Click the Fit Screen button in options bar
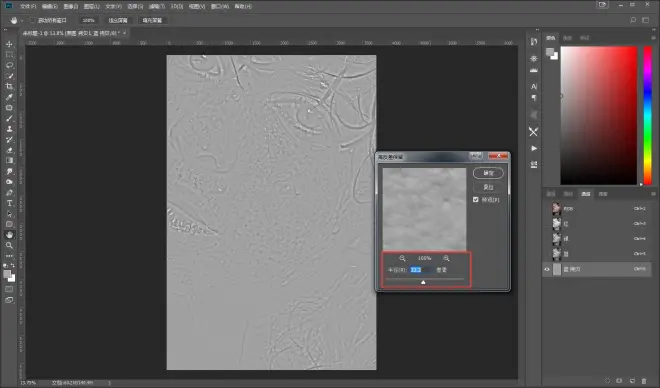 coord(118,20)
